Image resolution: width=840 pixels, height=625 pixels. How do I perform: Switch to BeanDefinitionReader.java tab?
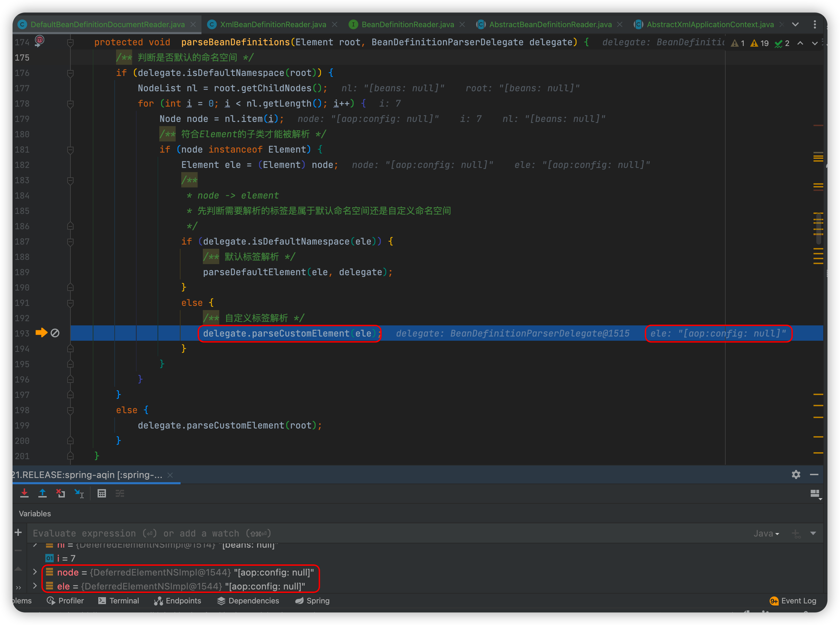[x=407, y=25]
